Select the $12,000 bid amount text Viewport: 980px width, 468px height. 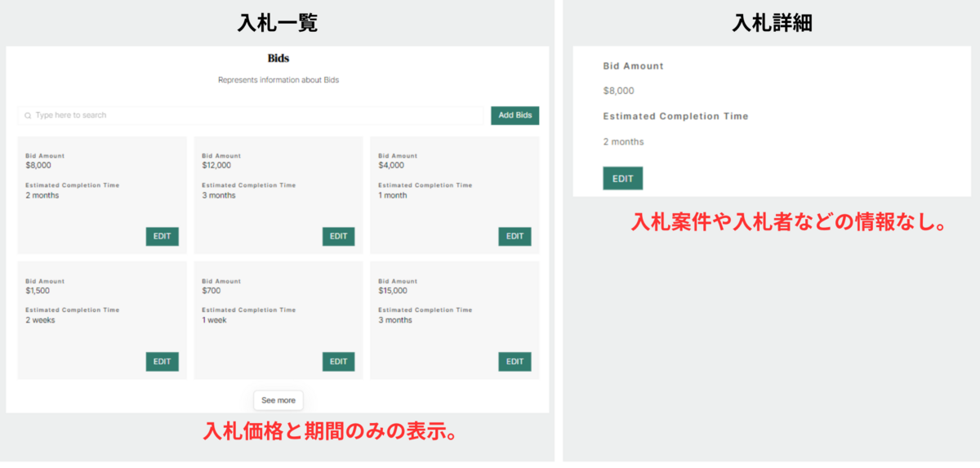pyautogui.click(x=216, y=165)
